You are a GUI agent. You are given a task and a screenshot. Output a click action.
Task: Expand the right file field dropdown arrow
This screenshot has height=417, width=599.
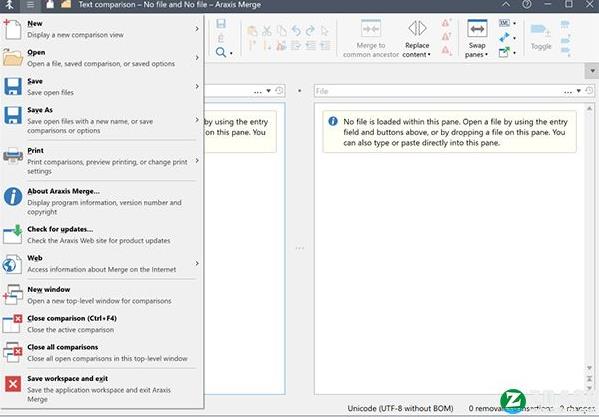tap(579, 91)
